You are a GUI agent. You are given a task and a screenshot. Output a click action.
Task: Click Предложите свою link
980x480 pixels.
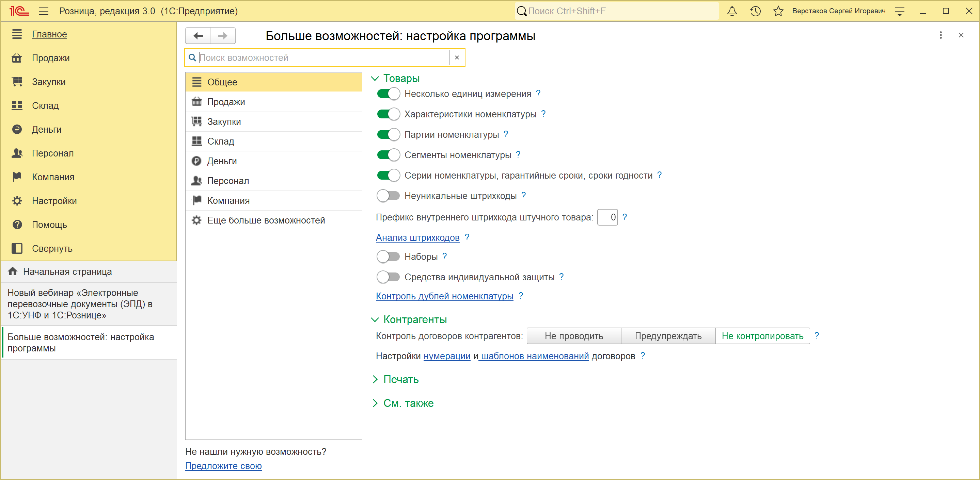tap(223, 466)
